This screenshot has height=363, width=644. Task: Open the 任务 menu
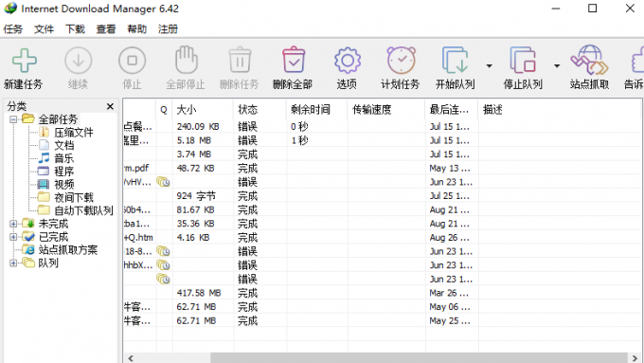coord(13,29)
